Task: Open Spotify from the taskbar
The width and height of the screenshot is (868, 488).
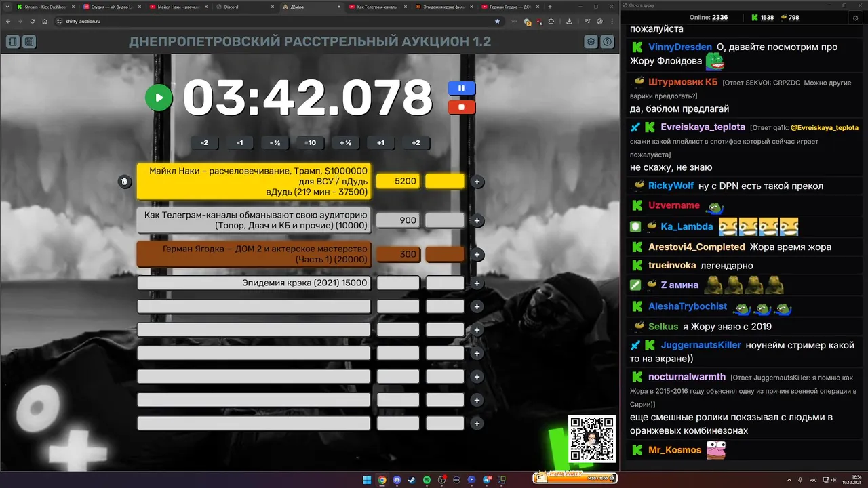Action: pyautogui.click(x=427, y=480)
